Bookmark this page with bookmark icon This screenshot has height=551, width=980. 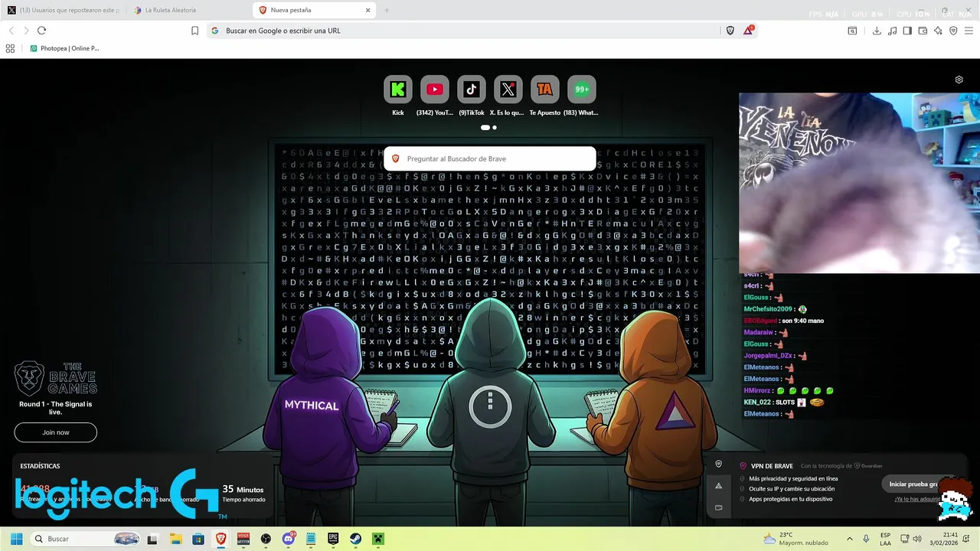[x=194, y=31]
